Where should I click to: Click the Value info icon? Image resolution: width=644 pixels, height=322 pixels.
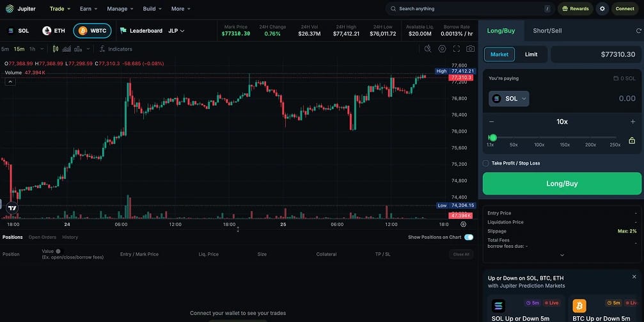tap(58, 252)
